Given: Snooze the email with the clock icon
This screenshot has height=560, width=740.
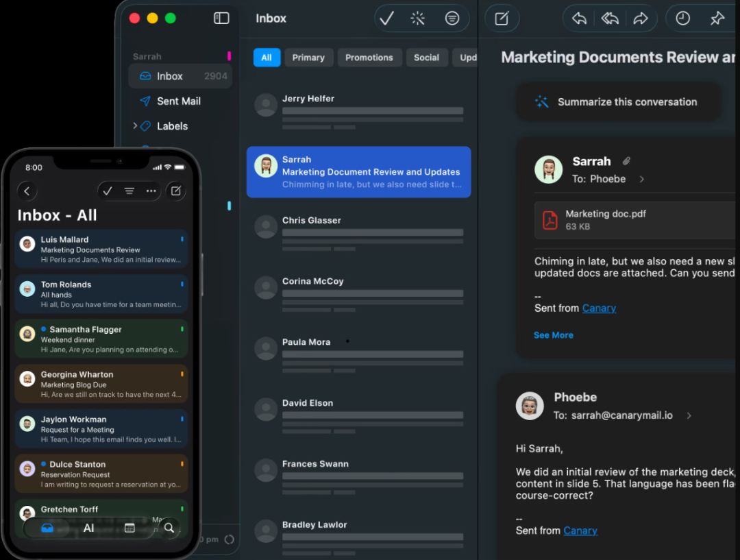Looking at the screenshot, I should [682, 19].
